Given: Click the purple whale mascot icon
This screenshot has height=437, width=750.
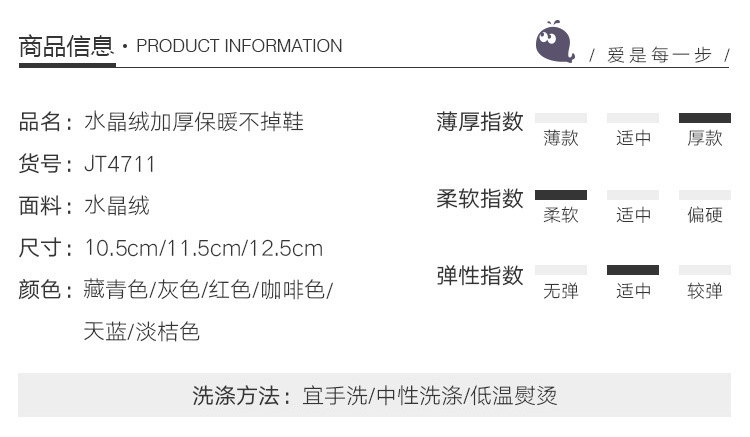Looking at the screenshot, I should pyautogui.click(x=555, y=43).
